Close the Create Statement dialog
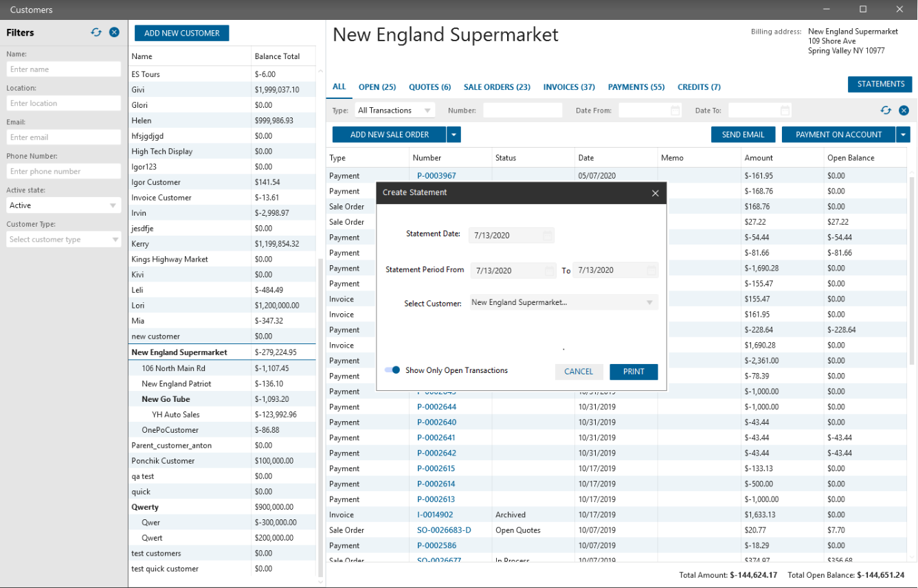The height and width of the screenshot is (588, 918). 655,193
